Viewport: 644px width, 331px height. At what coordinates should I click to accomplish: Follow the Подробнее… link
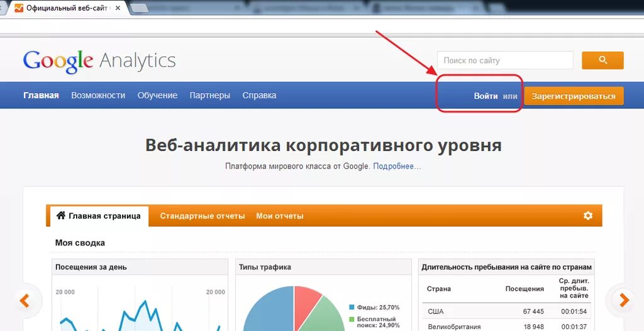pos(397,167)
